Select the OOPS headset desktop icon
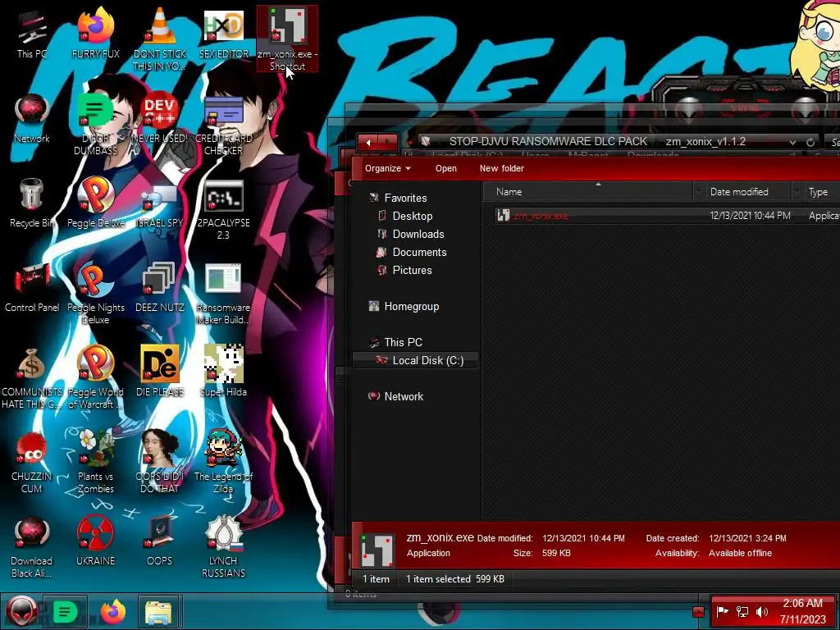 [x=160, y=541]
